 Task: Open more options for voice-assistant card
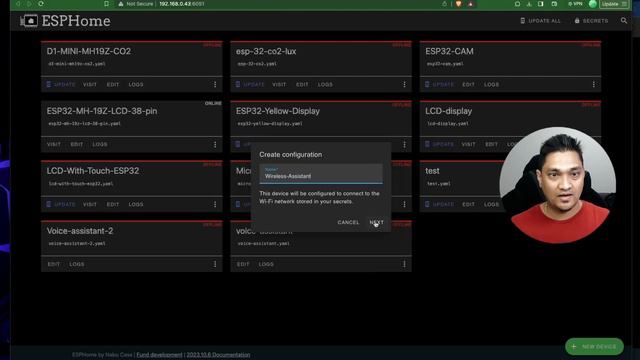(404, 264)
